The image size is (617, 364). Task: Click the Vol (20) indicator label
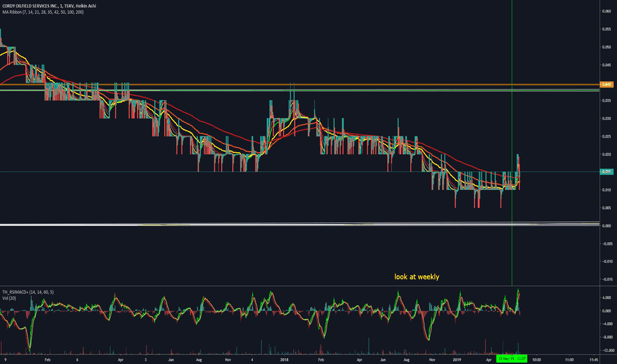point(9,298)
